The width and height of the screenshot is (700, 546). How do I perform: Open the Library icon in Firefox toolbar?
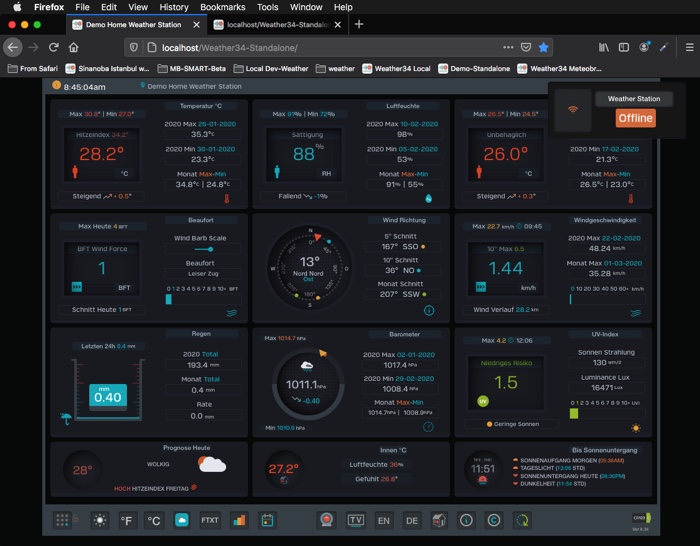(x=604, y=47)
